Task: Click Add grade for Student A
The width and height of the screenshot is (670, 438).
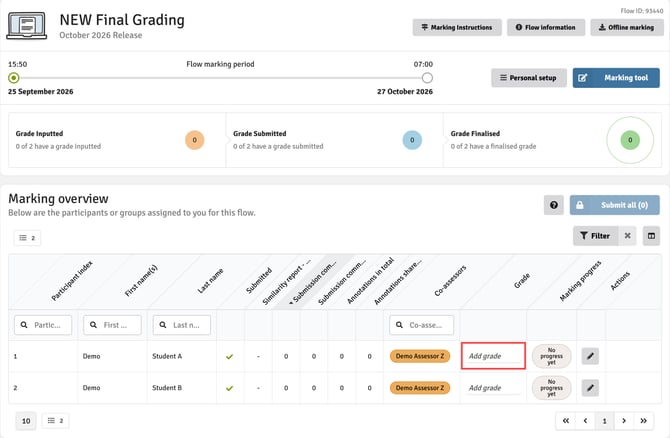Action: pos(493,356)
